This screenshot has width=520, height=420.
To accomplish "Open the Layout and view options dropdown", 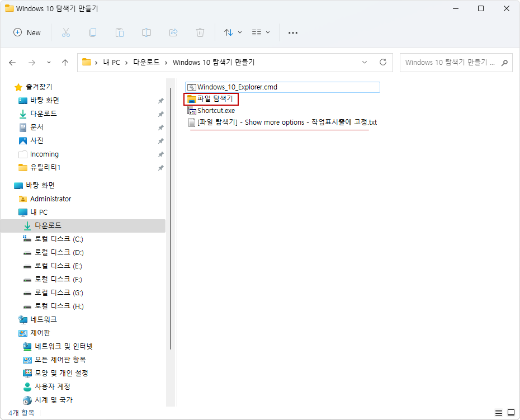I will click(x=261, y=32).
